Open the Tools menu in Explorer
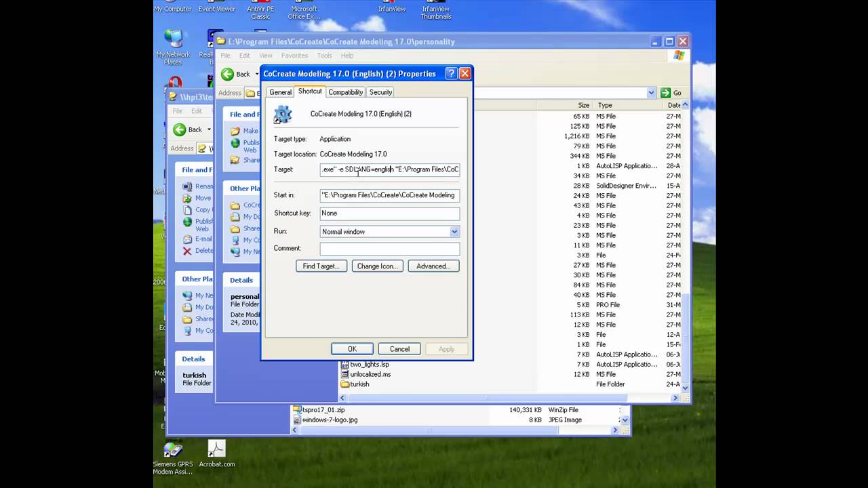The width and height of the screenshot is (868, 488). pos(324,56)
